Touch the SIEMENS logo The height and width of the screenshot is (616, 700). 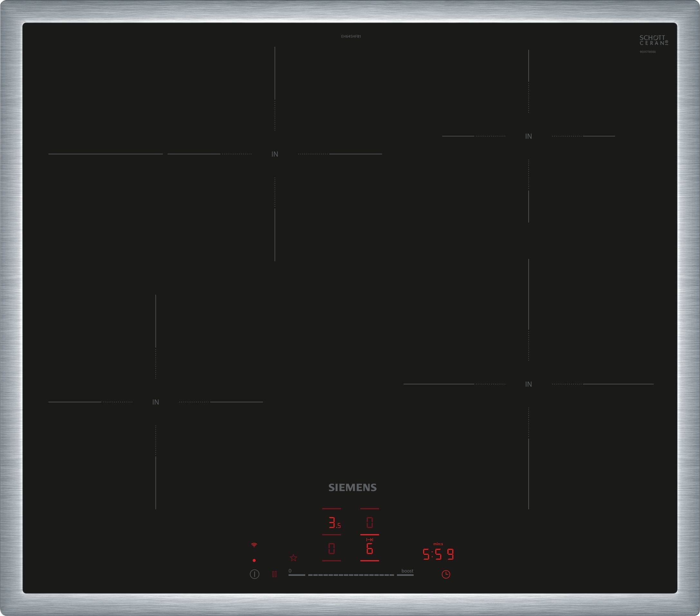click(352, 487)
